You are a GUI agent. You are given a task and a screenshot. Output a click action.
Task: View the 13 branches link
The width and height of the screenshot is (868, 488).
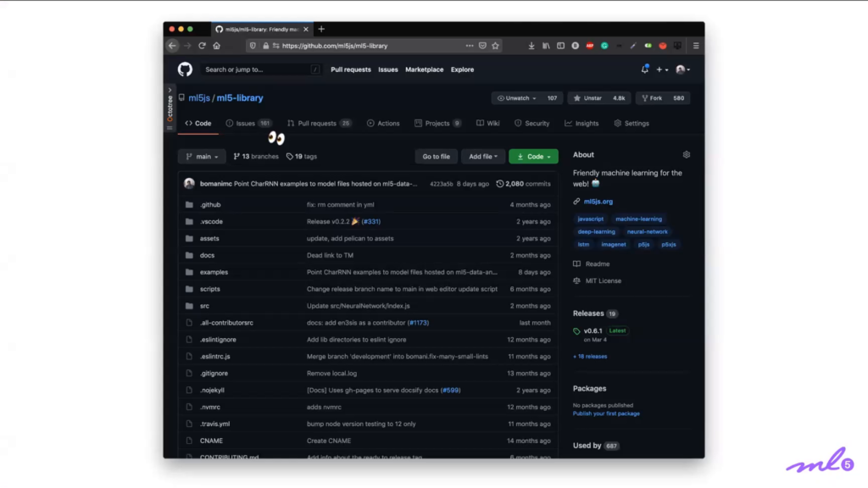(256, 157)
